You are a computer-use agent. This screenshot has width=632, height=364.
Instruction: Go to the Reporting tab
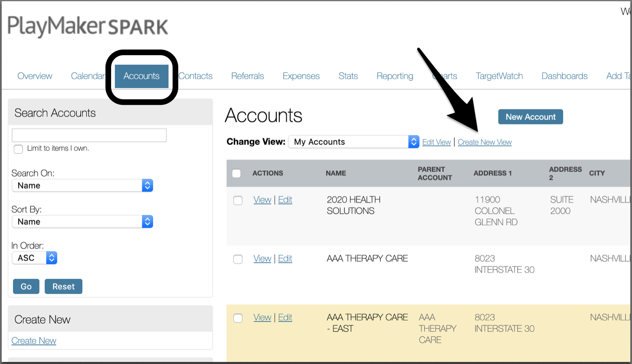[395, 76]
